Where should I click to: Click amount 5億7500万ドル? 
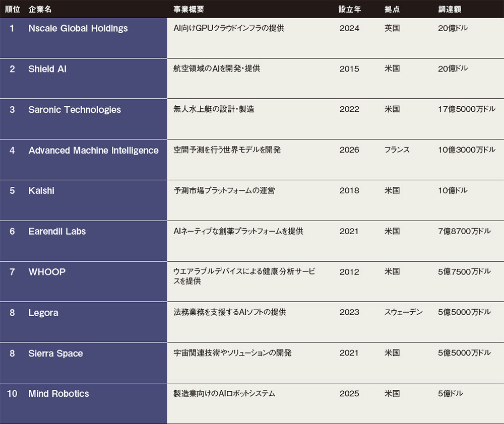pos(464,272)
